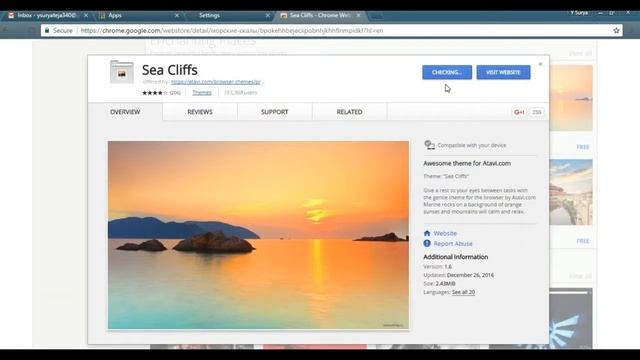Click the 'Additional Information' heading
Image resolution: width=640 pixels, height=360 pixels.
[456, 257]
